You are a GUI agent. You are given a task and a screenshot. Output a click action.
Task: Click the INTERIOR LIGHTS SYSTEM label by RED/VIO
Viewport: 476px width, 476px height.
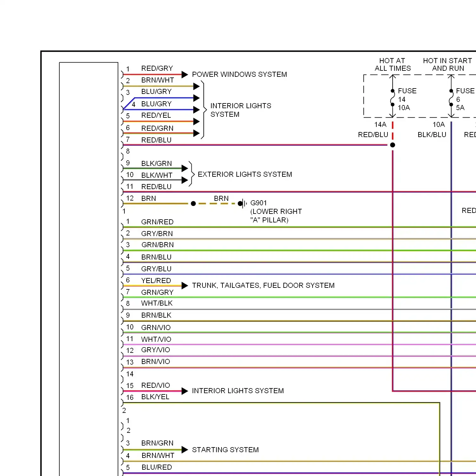[x=238, y=391]
